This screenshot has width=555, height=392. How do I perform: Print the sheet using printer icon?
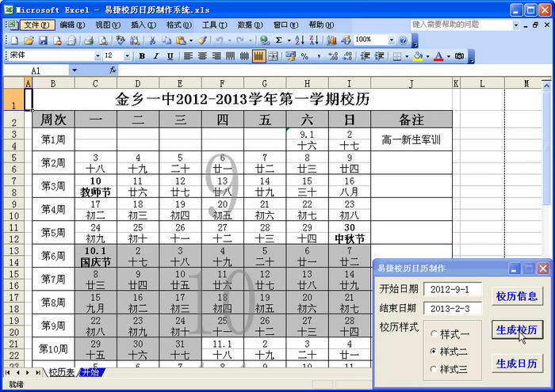coord(89,40)
